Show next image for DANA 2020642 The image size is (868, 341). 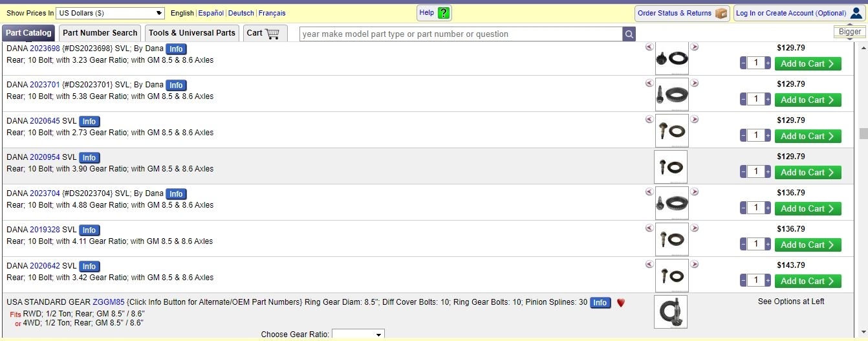(695, 264)
